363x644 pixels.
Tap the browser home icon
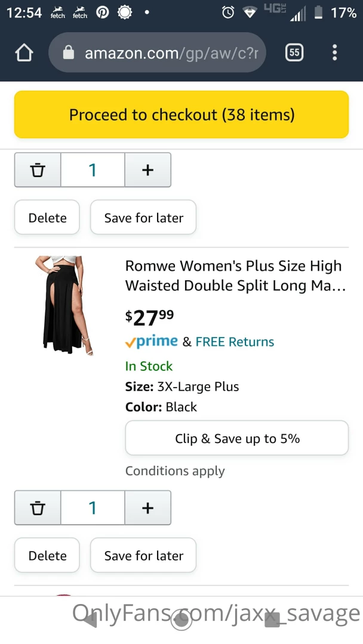[x=24, y=54]
